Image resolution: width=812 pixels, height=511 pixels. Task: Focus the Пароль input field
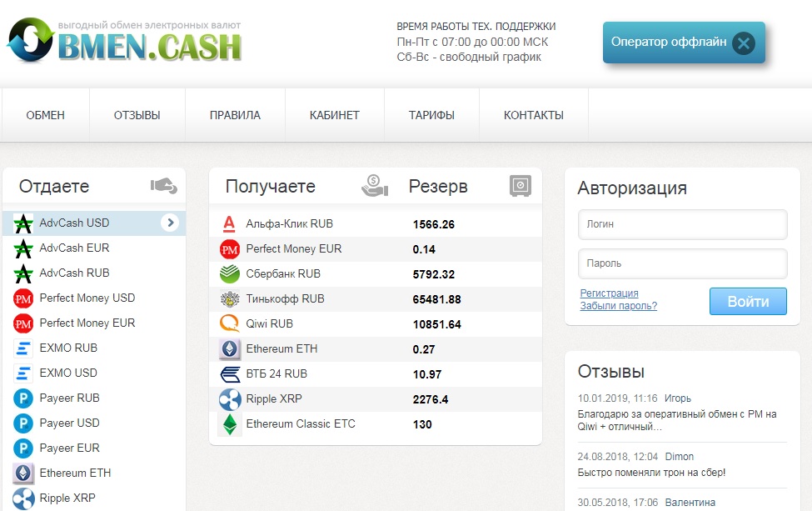683,263
